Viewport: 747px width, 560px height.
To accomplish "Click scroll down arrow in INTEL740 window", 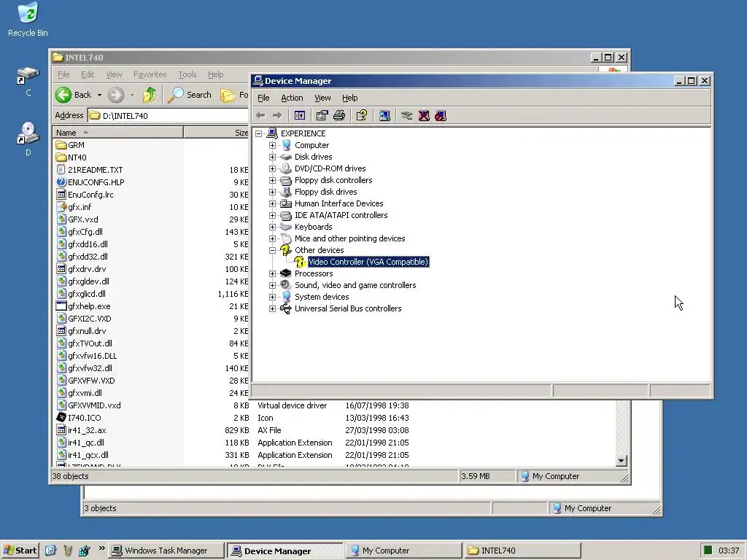I will [621, 461].
